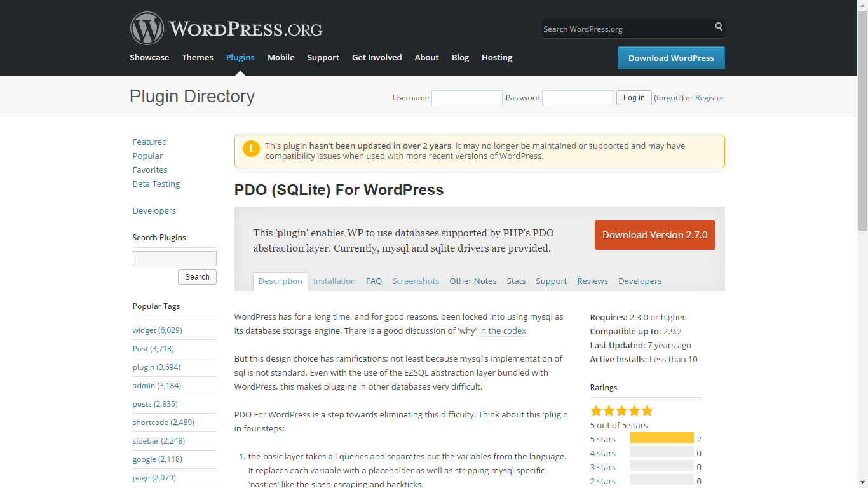Image resolution: width=868 pixels, height=488 pixels.
Task: Click the Log in button
Action: pos(634,98)
